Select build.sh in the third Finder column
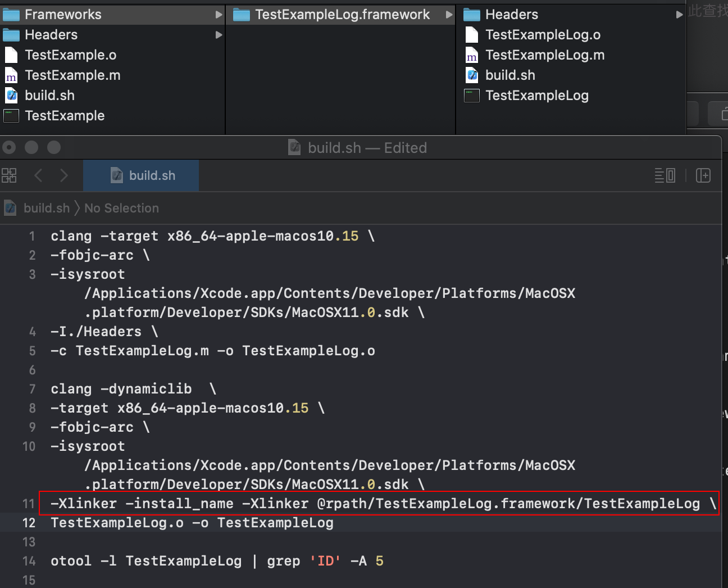The width and height of the screenshot is (728, 588). point(510,75)
